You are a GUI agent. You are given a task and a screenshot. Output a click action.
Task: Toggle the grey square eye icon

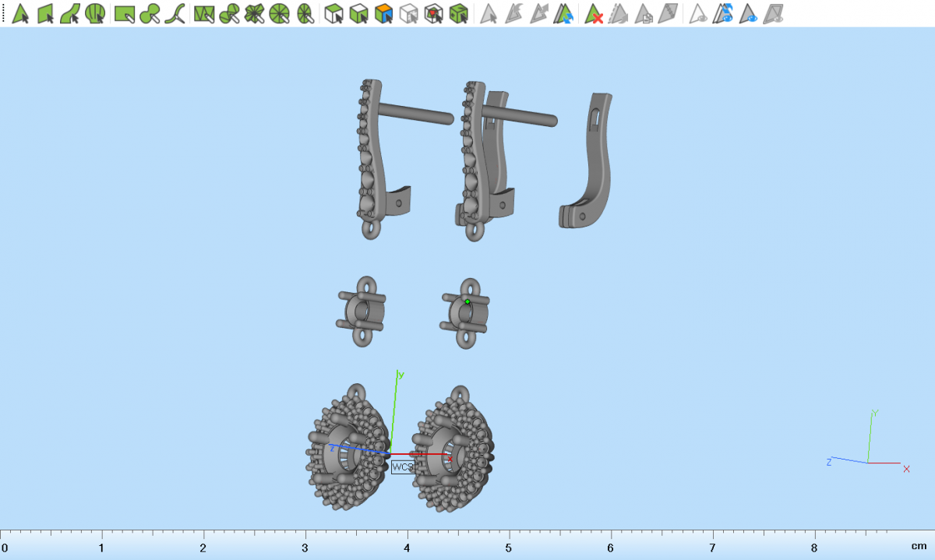click(x=774, y=13)
